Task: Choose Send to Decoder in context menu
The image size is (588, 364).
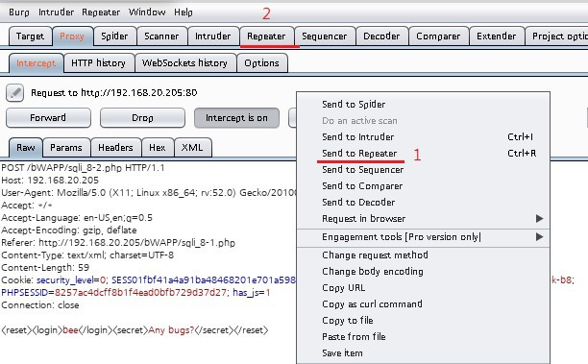Action: [x=424, y=202]
